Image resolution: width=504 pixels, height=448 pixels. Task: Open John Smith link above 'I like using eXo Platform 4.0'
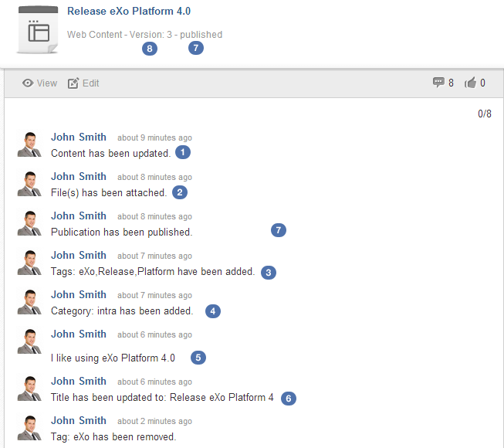[x=79, y=334]
